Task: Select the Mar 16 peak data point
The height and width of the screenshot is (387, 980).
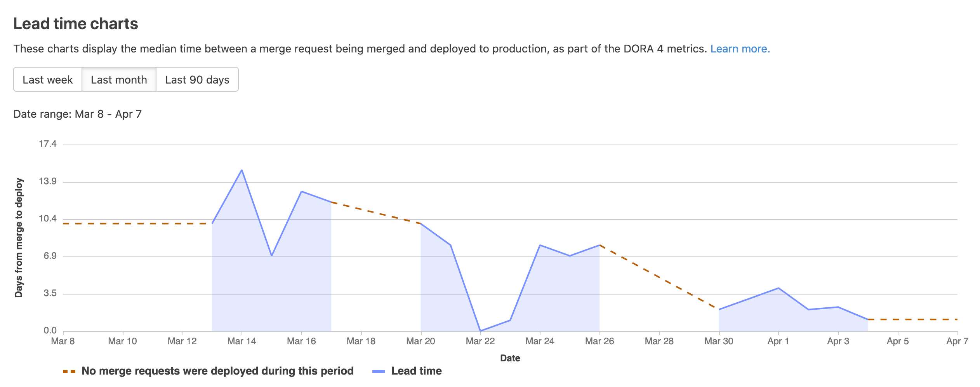Action: (x=302, y=192)
